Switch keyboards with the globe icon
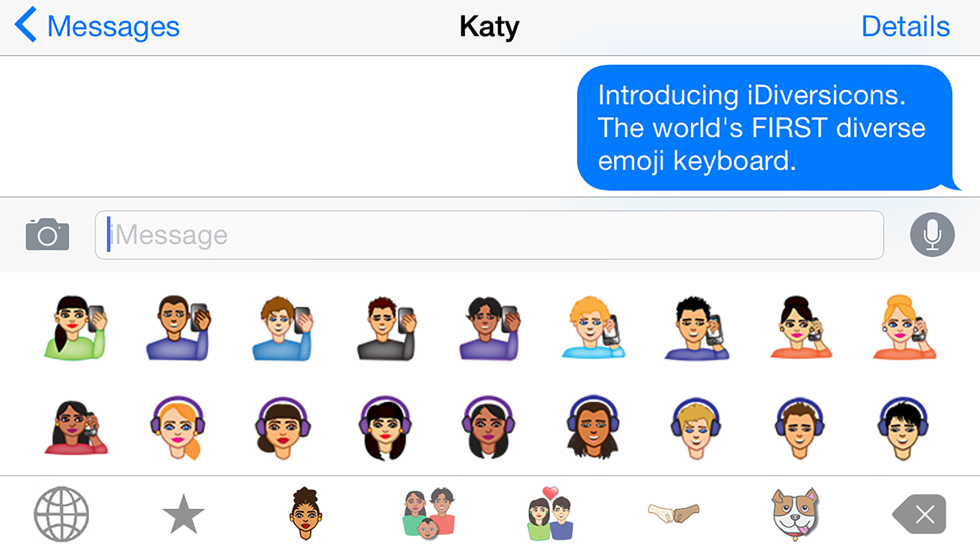980x552 pixels. click(61, 514)
